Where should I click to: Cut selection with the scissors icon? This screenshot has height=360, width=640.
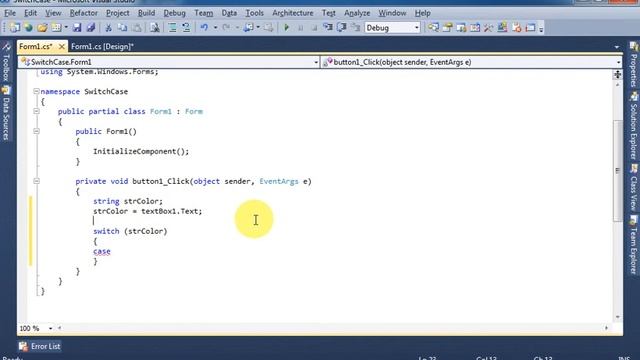tap(109, 28)
